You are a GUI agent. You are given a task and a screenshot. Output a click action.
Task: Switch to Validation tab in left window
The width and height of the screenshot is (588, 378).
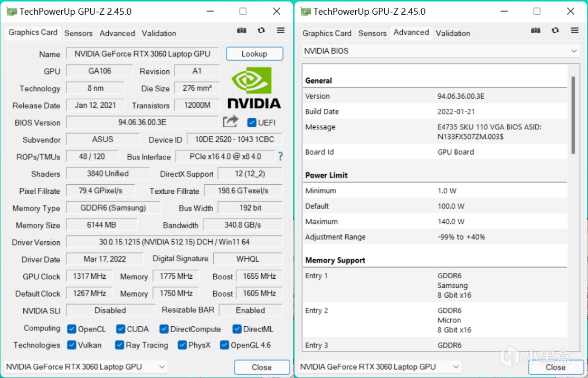[159, 33]
